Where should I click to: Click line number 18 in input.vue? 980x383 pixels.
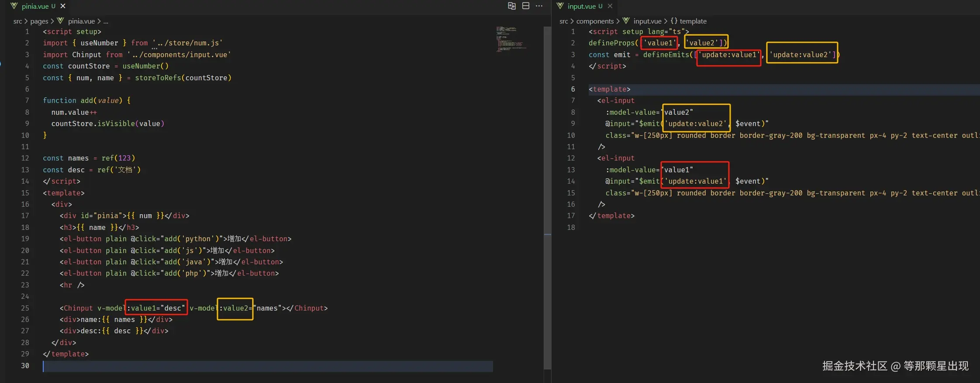pos(571,227)
